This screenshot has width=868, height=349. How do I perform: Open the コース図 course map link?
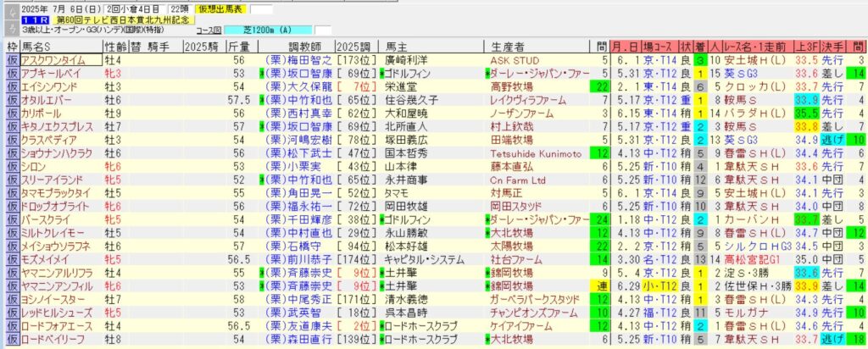click(x=210, y=30)
